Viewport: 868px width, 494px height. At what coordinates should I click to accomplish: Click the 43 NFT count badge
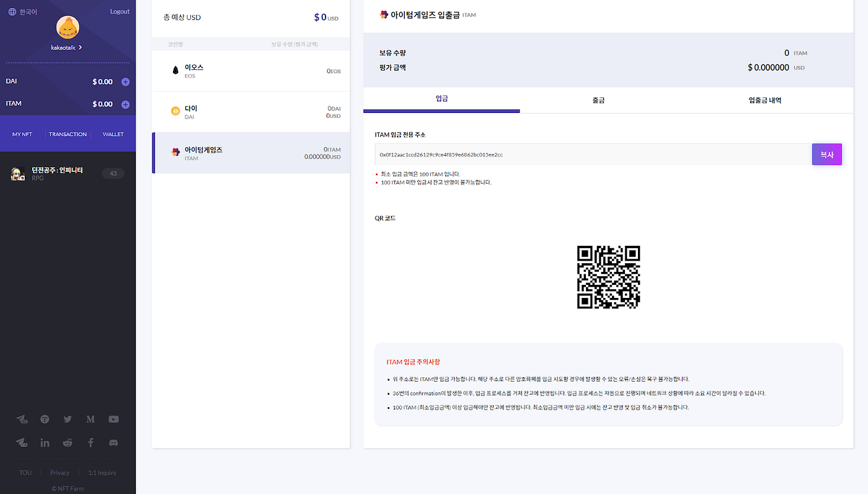tap(113, 174)
